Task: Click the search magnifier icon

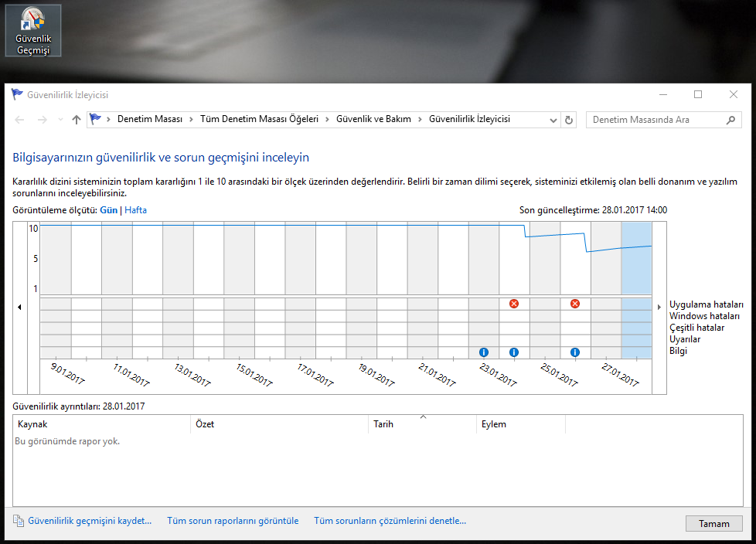Action: point(730,120)
